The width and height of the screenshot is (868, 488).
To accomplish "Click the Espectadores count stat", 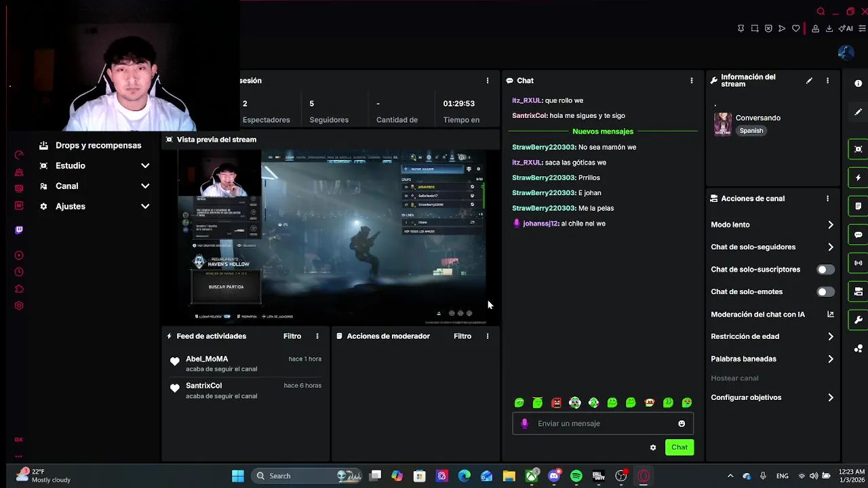I will pos(266,112).
